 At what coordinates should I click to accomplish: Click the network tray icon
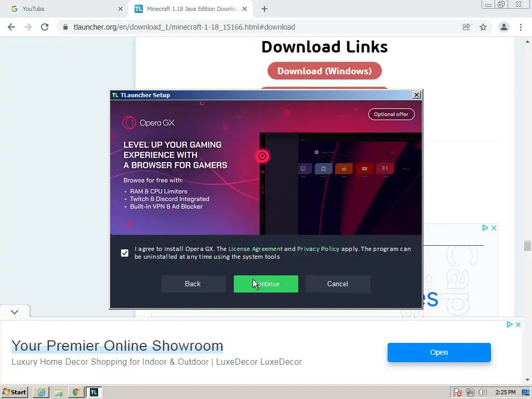pos(470,392)
